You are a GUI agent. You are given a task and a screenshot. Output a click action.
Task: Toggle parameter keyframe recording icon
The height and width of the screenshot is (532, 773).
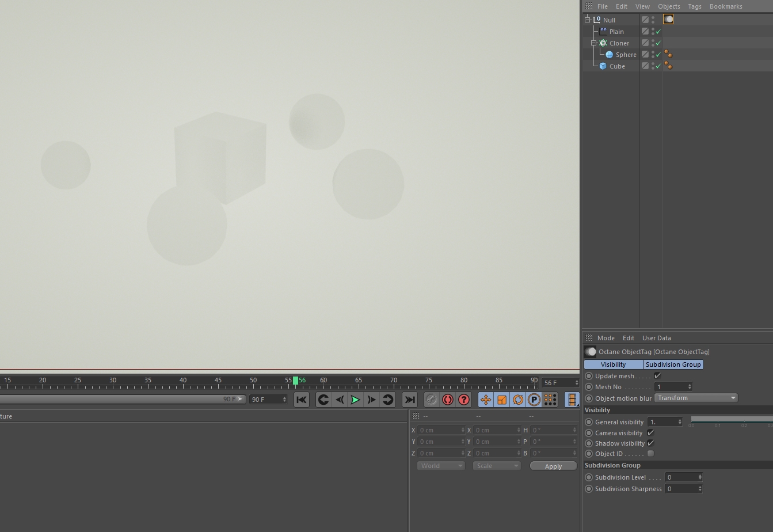click(x=534, y=400)
